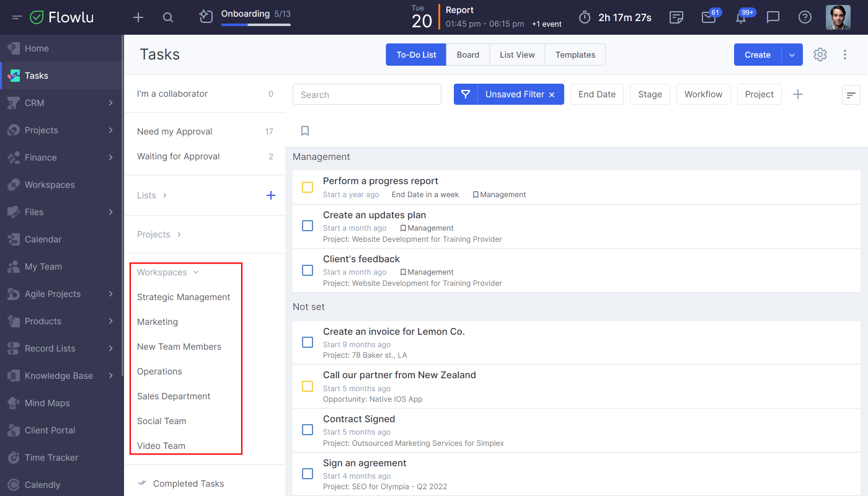Check off Client's feedback task

click(308, 270)
